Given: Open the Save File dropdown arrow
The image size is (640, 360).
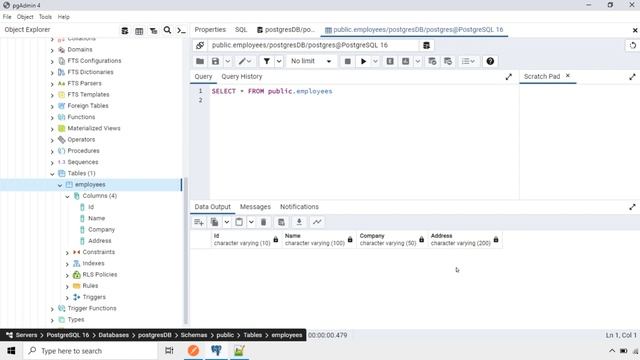Looking at the screenshot, I should (x=228, y=61).
